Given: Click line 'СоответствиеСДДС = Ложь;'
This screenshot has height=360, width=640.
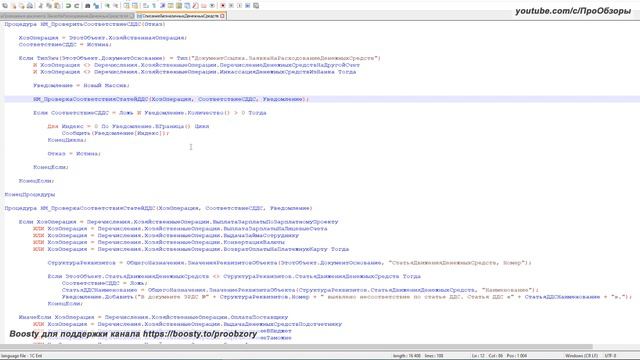Looking at the screenshot, I should click(x=104, y=283).
